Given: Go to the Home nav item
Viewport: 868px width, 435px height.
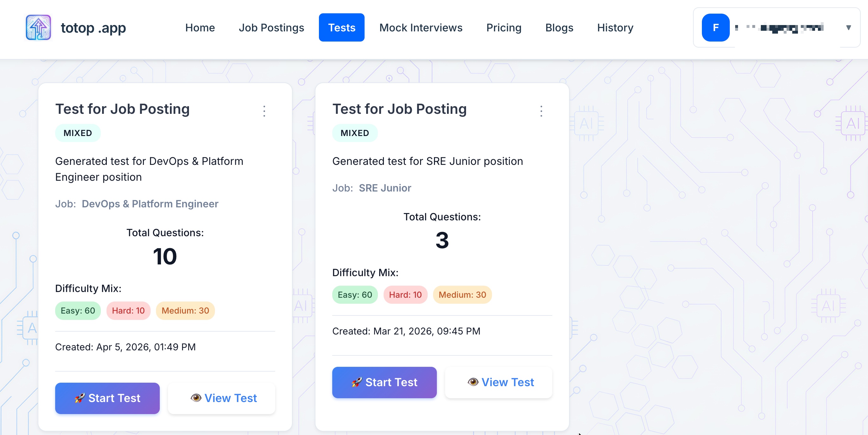Looking at the screenshot, I should 200,27.
